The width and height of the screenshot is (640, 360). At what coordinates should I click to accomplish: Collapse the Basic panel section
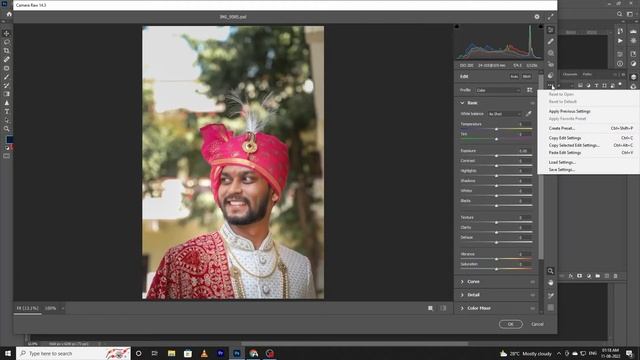click(462, 103)
